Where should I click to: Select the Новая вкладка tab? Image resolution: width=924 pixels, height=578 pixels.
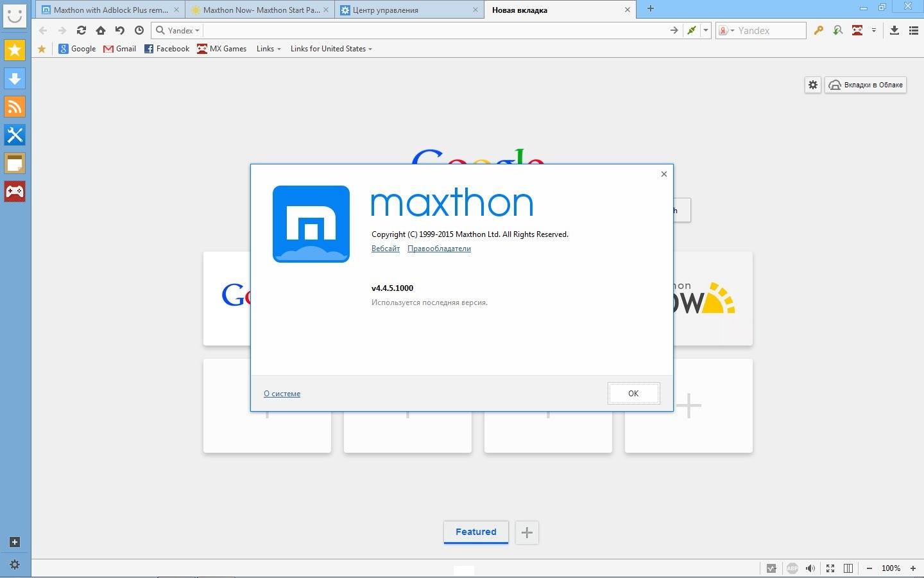coord(560,10)
